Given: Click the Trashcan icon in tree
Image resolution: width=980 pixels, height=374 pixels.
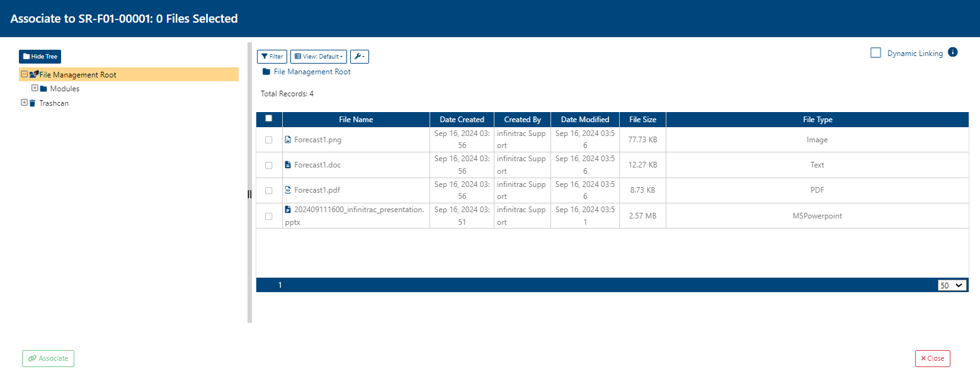Looking at the screenshot, I should (32, 103).
